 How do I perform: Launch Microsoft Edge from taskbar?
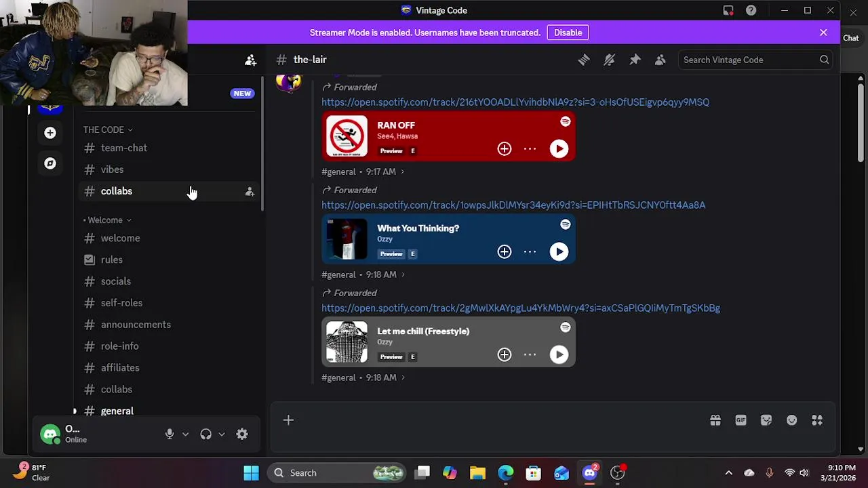[506, 473]
